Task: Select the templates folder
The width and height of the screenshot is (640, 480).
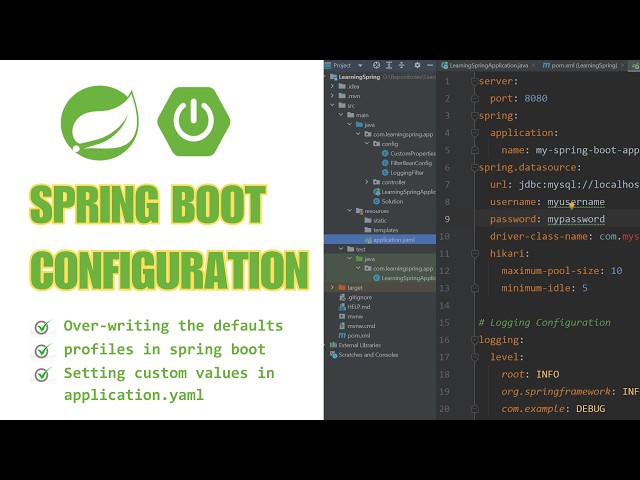Action: (x=381, y=230)
